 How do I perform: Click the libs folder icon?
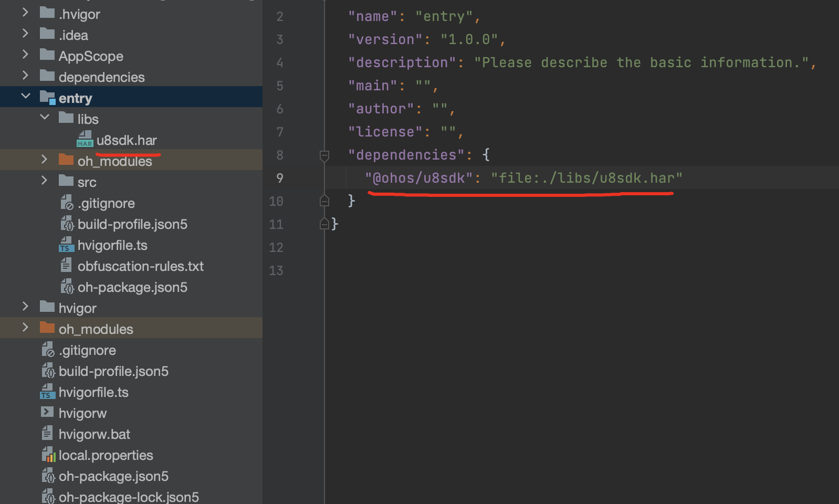click(66, 118)
